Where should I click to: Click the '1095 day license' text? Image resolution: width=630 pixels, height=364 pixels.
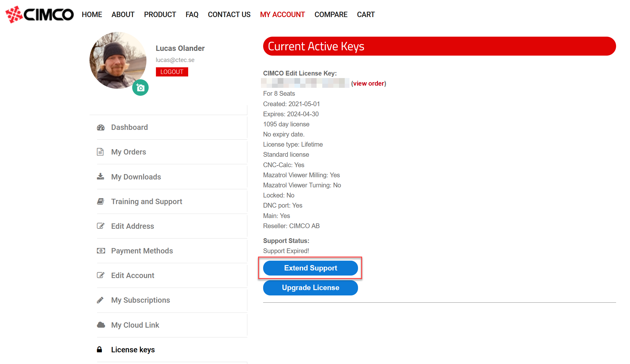click(286, 124)
